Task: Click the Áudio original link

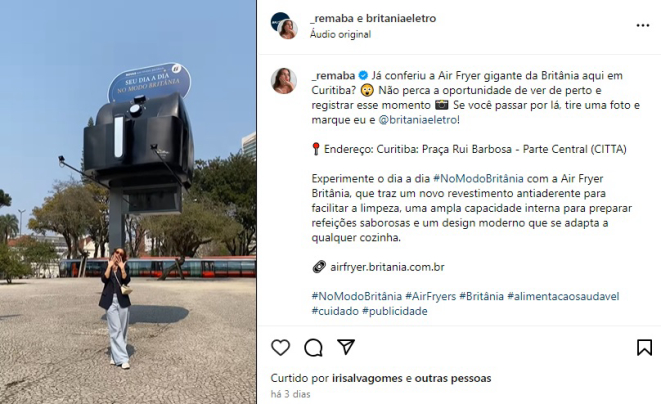Action: [x=340, y=35]
